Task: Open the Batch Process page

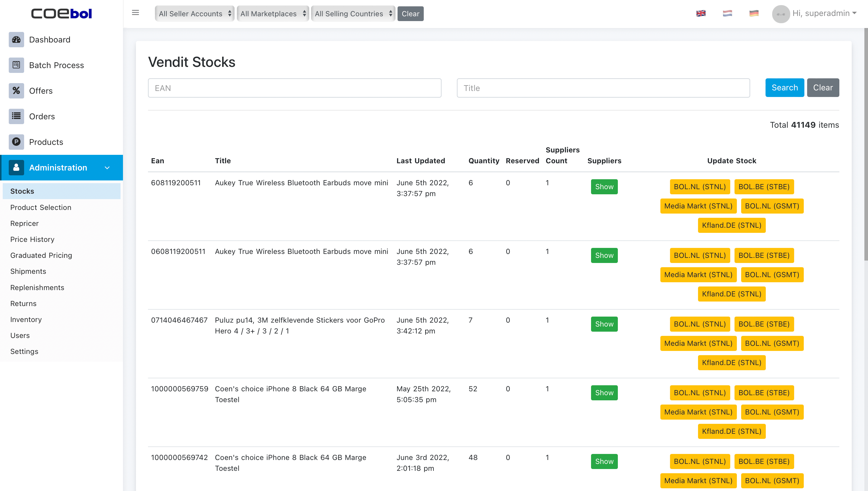Action: click(x=56, y=65)
